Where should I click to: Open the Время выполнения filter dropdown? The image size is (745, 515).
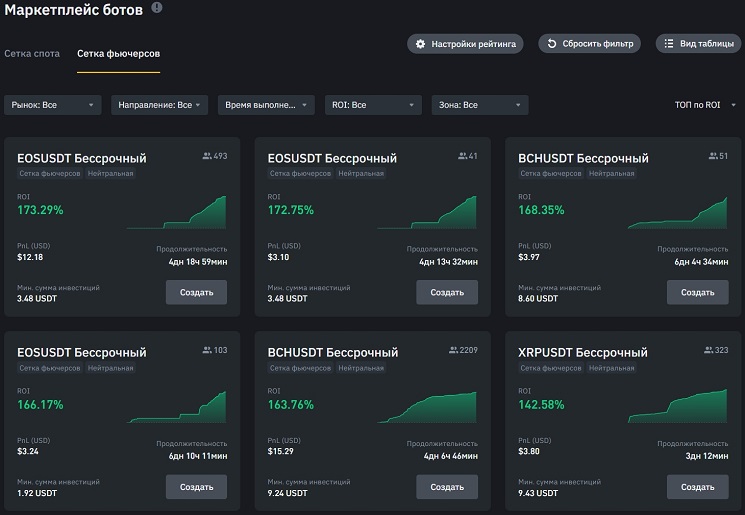tap(266, 105)
